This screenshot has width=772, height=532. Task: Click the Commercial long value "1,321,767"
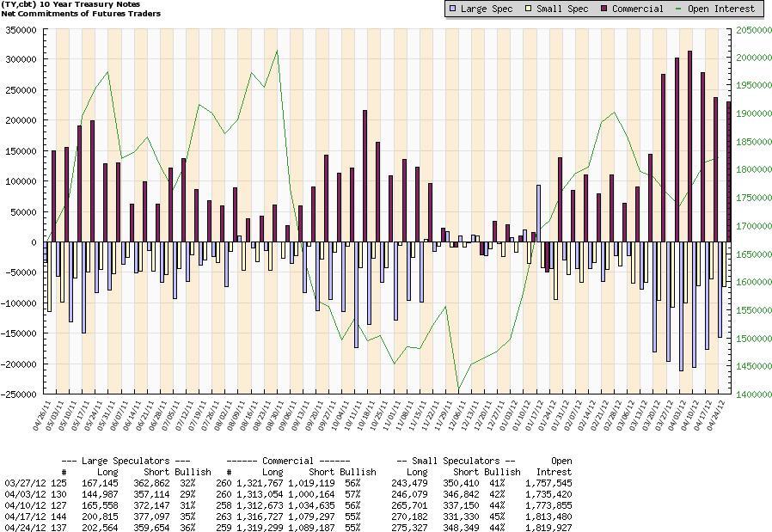(x=260, y=483)
